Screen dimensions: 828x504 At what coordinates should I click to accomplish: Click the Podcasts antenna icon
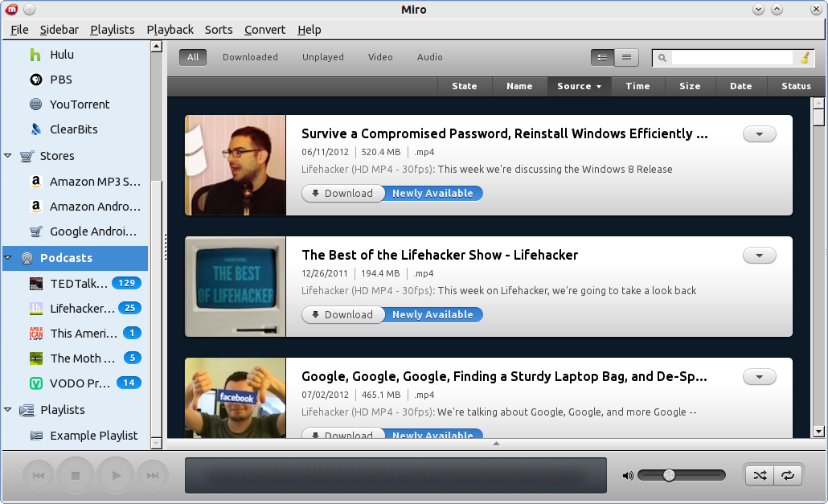click(x=27, y=258)
